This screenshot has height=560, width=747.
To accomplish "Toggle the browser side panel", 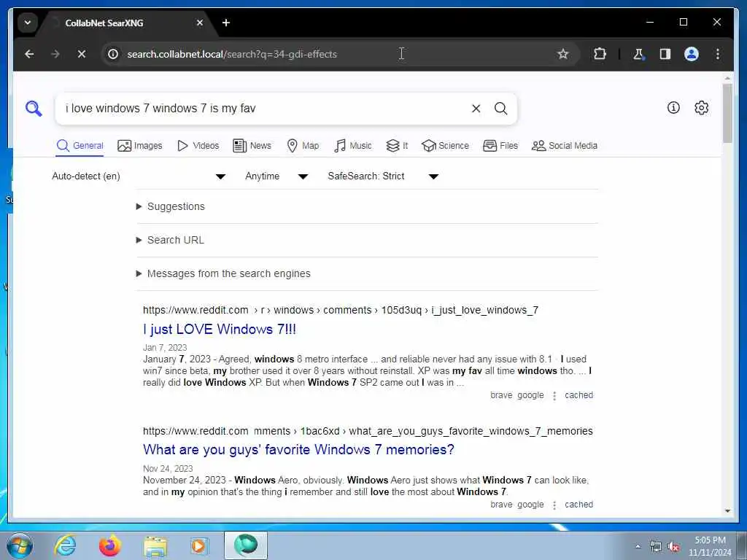I will coord(665,54).
